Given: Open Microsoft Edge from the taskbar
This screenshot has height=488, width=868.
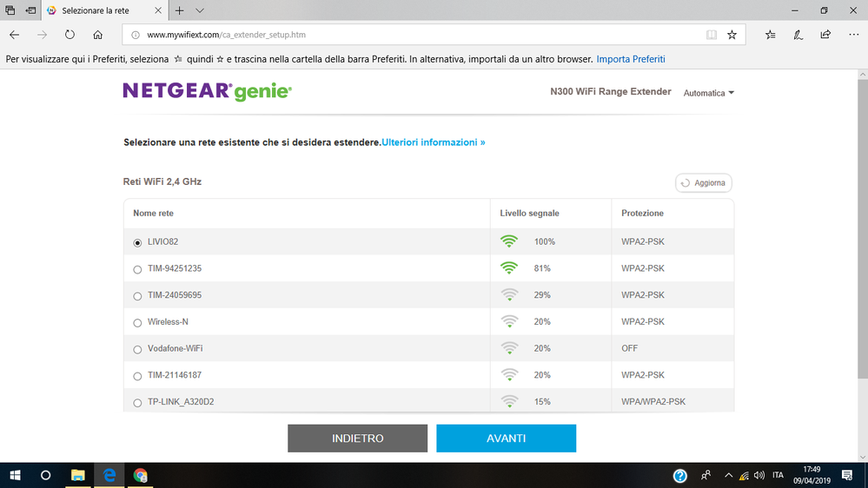Looking at the screenshot, I should [x=109, y=475].
